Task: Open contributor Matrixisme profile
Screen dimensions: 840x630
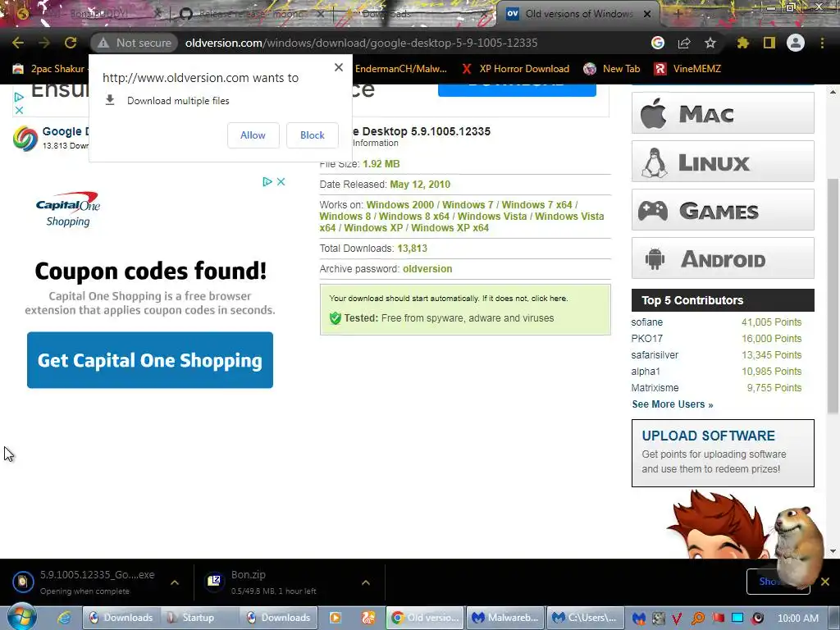Action: pos(655,388)
